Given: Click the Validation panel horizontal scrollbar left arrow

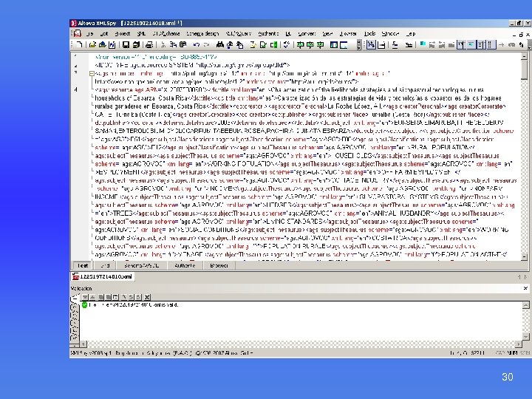Looking at the screenshot, I should (83, 344).
